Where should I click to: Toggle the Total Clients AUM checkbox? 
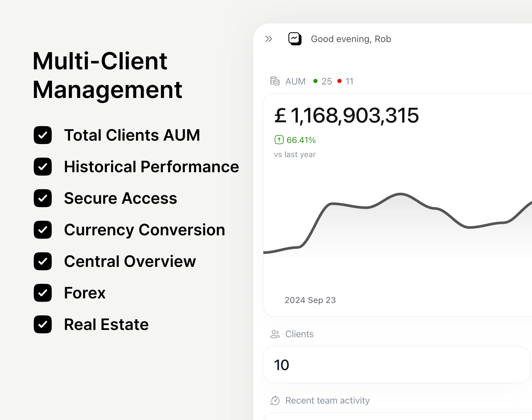[42, 135]
